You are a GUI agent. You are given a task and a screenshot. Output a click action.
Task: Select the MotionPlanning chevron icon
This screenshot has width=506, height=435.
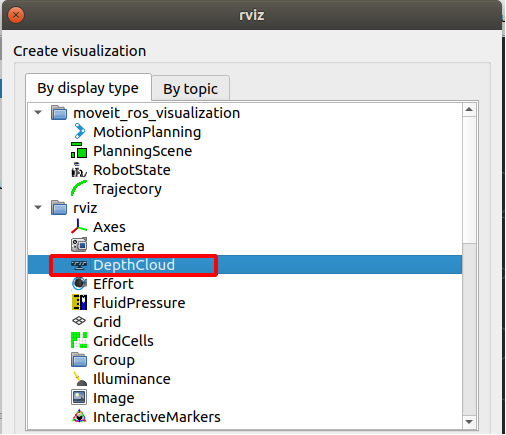point(79,132)
